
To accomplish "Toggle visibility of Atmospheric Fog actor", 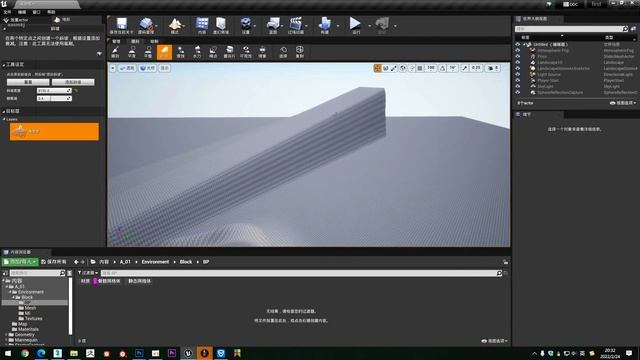I will tap(518, 50).
